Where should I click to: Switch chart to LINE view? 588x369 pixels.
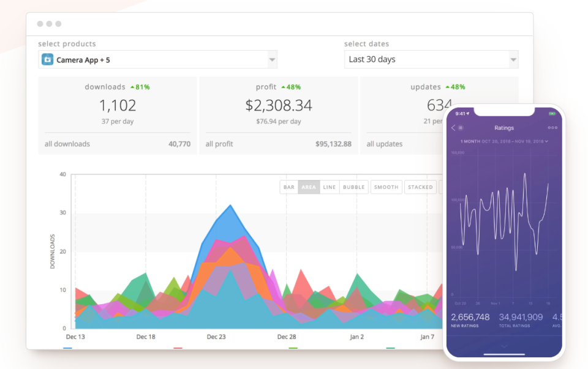[x=329, y=187]
